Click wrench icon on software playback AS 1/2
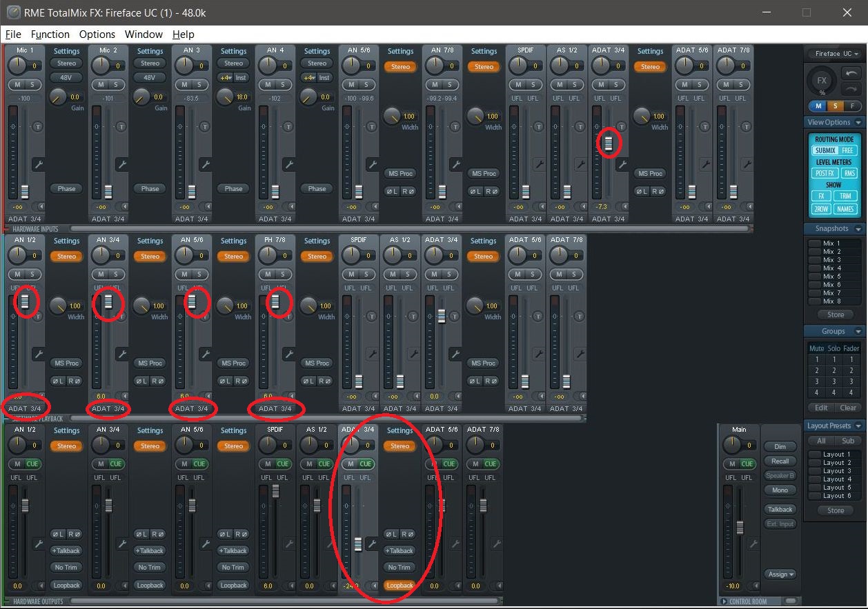 pyautogui.click(x=414, y=354)
